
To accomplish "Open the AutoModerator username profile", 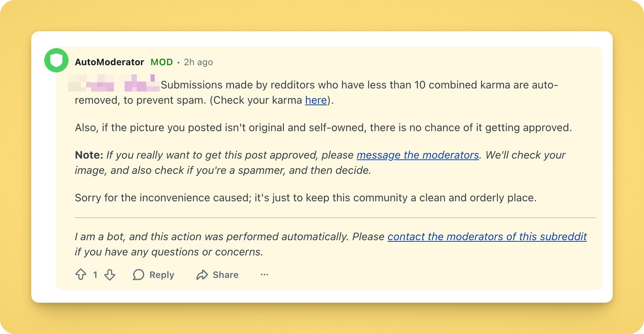I will pyautogui.click(x=109, y=62).
